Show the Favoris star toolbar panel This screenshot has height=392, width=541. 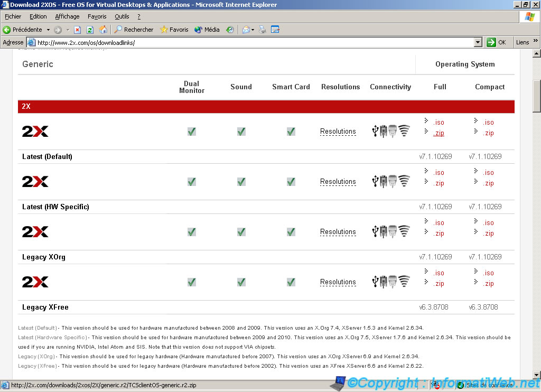pos(174,30)
